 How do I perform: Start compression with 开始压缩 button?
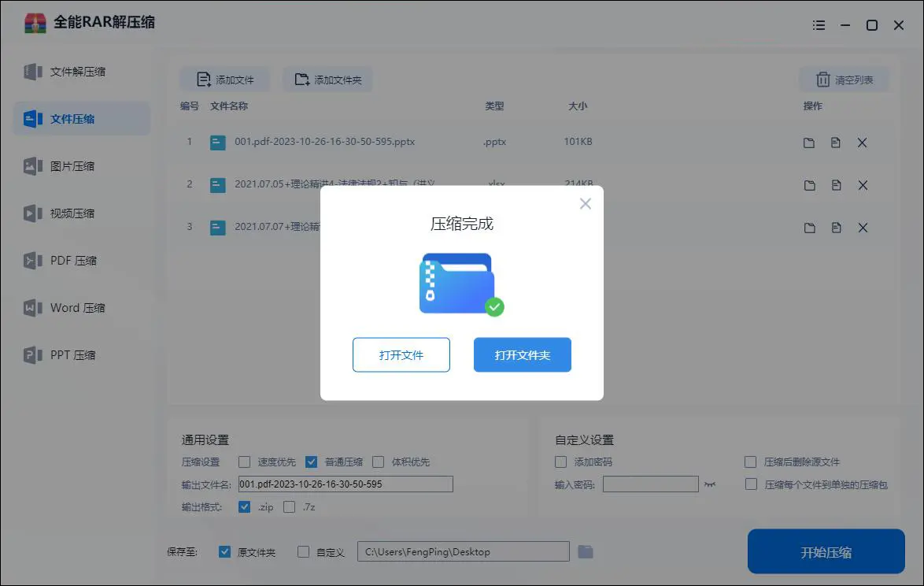(x=826, y=552)
